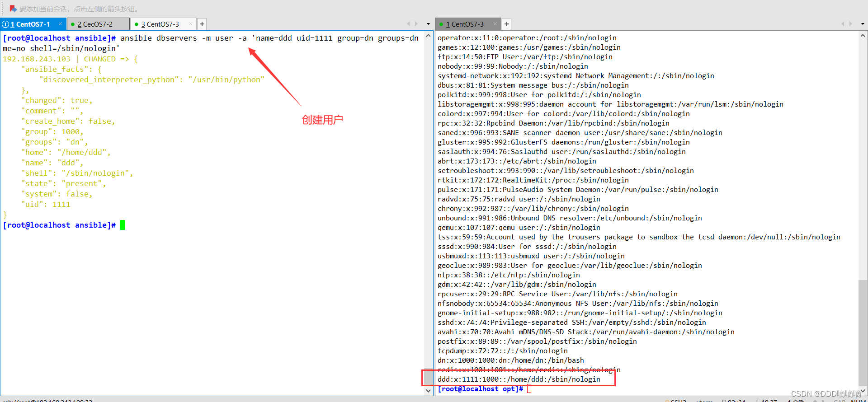Click left-pane tab scroll right arrow

416,24
